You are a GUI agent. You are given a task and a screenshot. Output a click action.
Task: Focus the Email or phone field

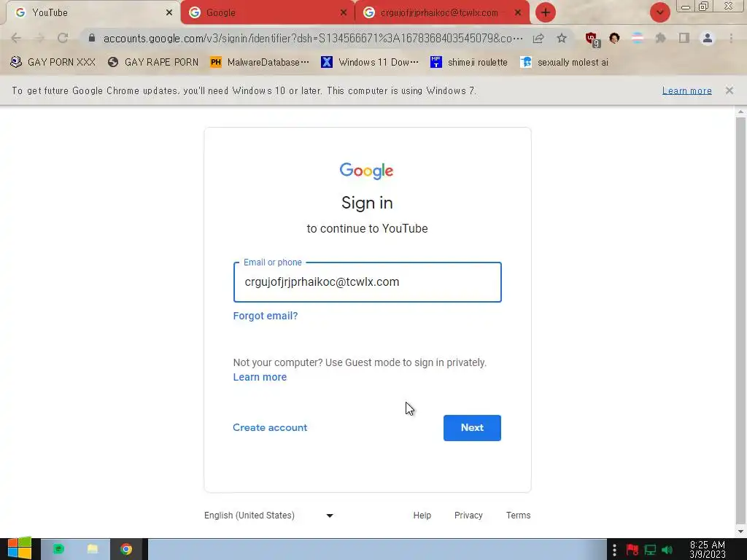pyautogui.click(x=368, y=282)
